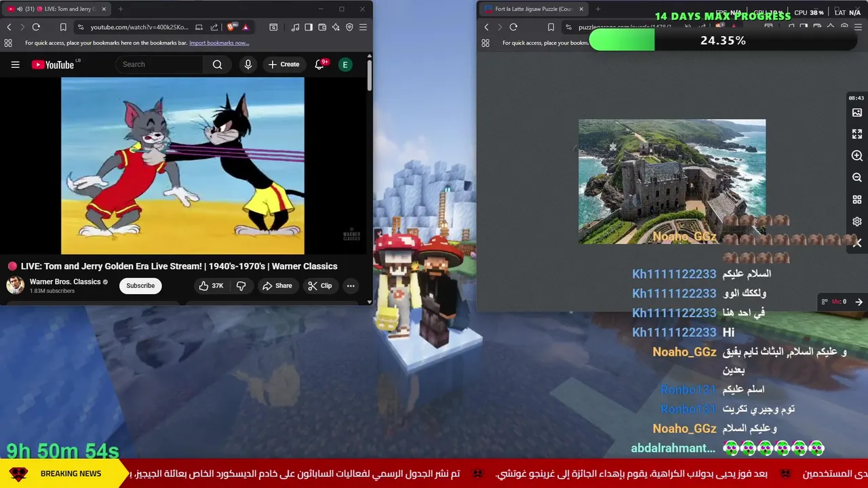The image size is (868, 488).
Task: Open new tab in the puzzle browser window
Action: tap(599, 9)
